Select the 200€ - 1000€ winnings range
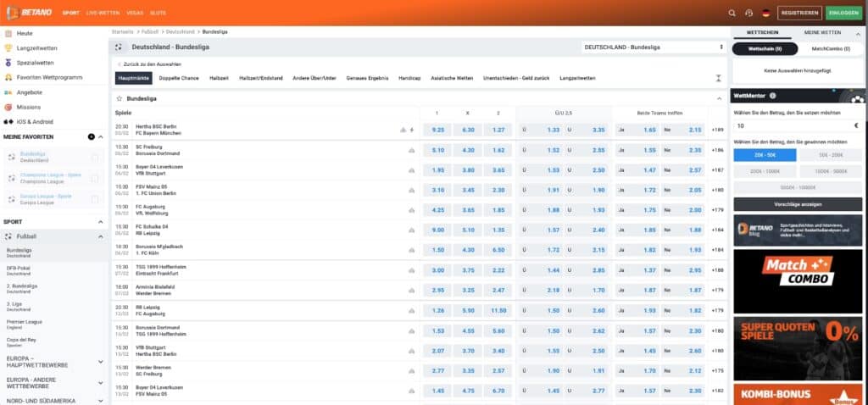The height and width of the screenshot is (405, 868). click(765, 171)
